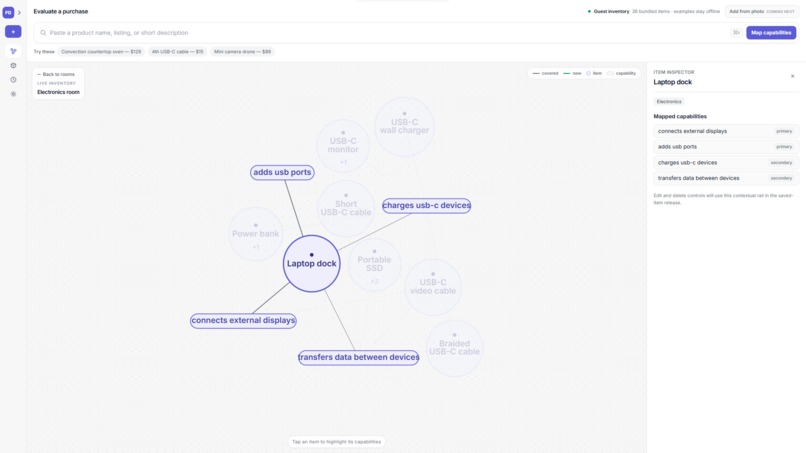Select the Laptop dock node in the graph

[312, 263]
